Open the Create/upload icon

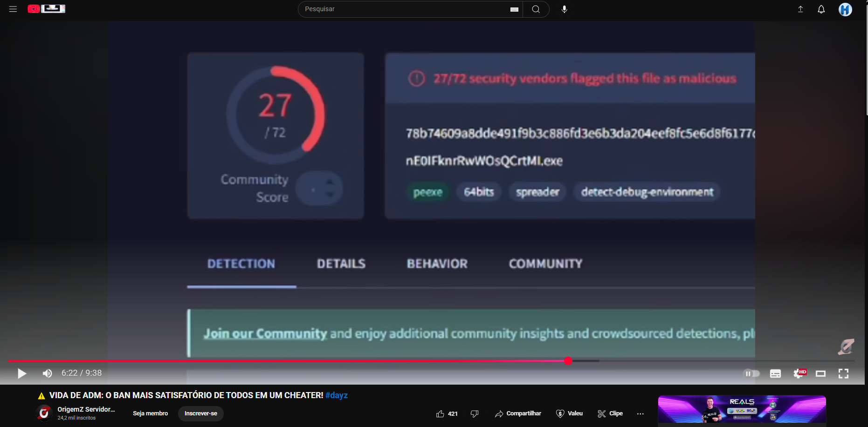click(800, 9)
